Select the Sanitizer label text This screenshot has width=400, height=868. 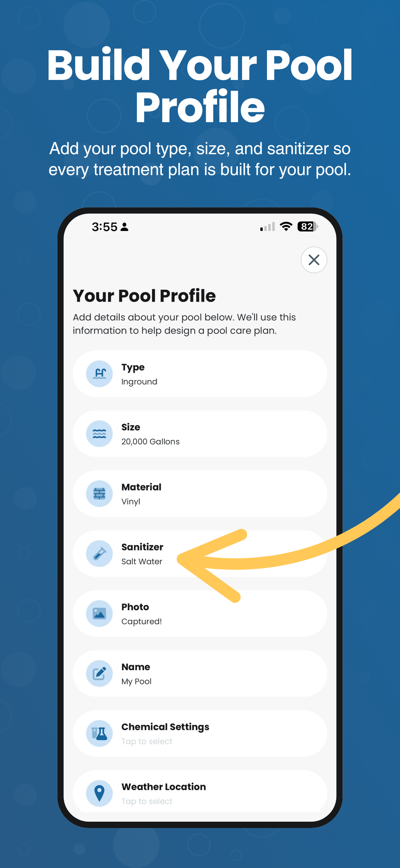coord(142,547)
